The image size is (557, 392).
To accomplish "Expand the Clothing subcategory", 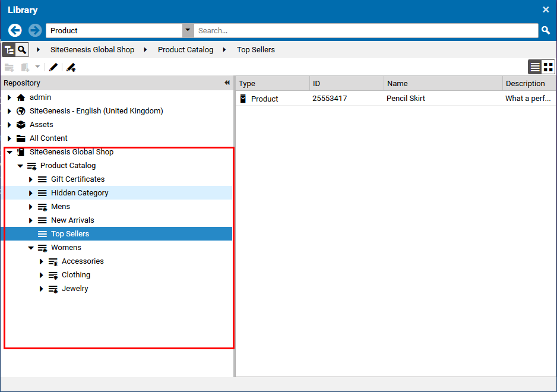I will pos(42,275).
